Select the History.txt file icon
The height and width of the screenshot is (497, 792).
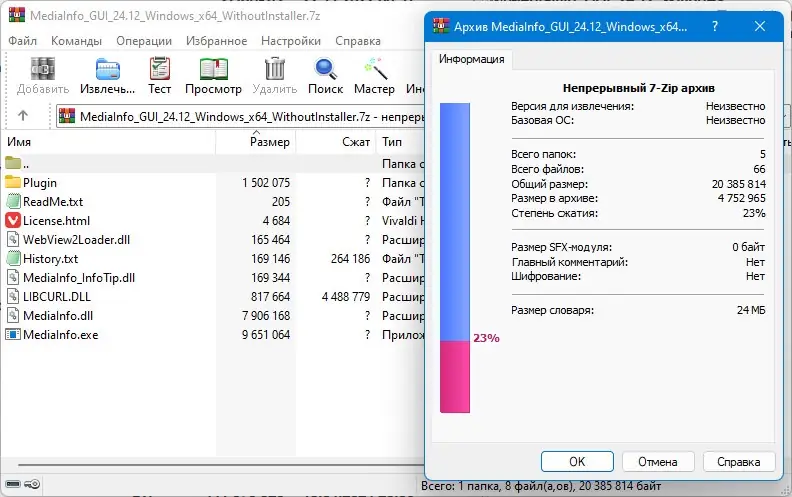click(x=13, y=259)
